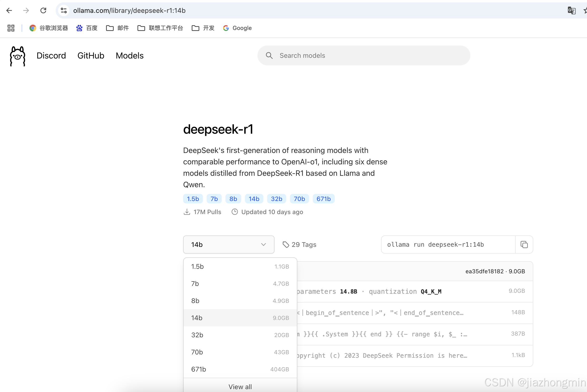Click the 70b blue size tag
Image resolution: width=587 pixels, height=392 pixels.
(x=299, y=199)
